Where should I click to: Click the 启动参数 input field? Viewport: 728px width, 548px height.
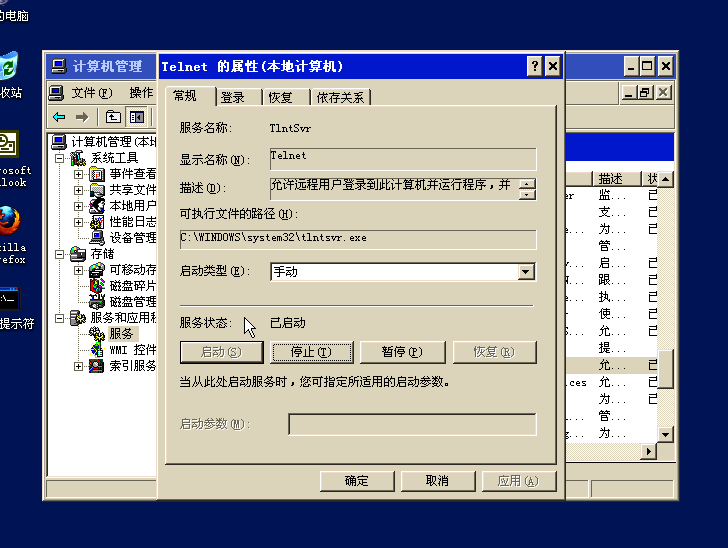click(x=412, y=424)
